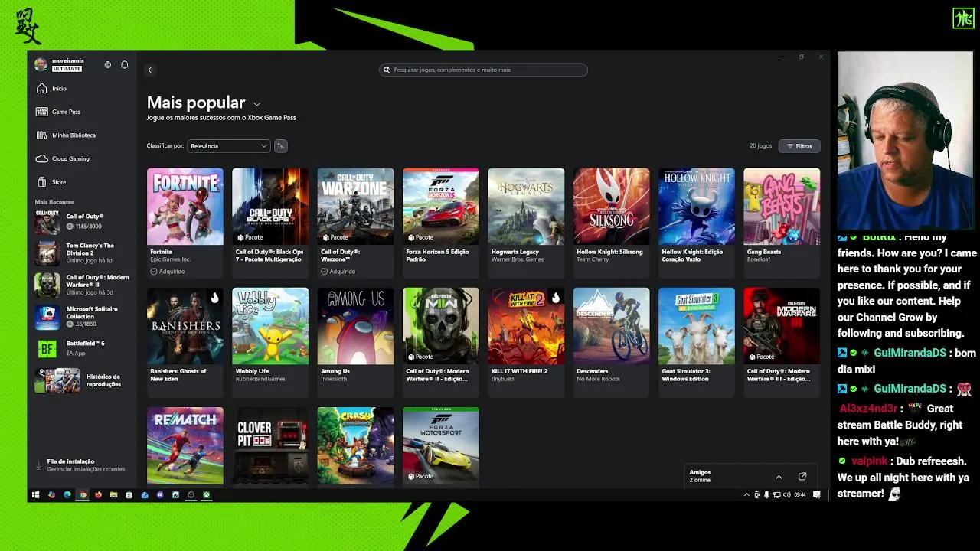Click the hot flame badge on Banishers
This screenshot has width=980, height=551.
point(214,298)
